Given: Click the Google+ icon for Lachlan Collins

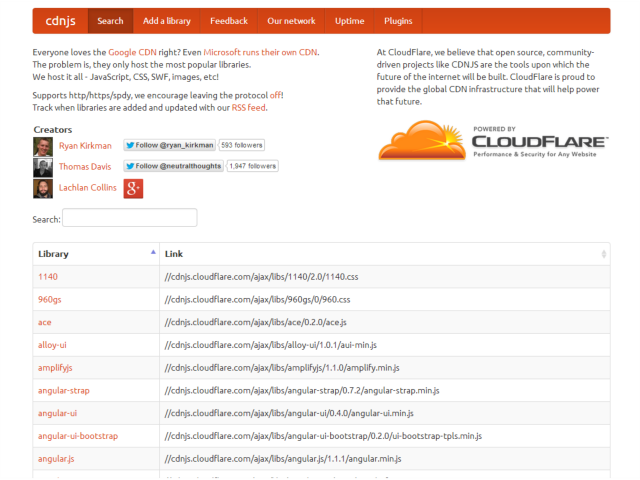Looking at the screenshot, I should [133, 189].
